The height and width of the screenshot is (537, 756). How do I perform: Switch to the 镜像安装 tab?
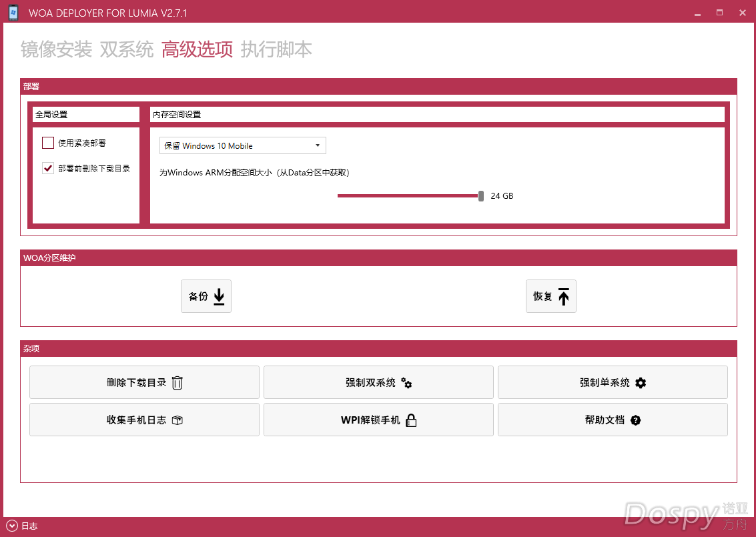56,49
